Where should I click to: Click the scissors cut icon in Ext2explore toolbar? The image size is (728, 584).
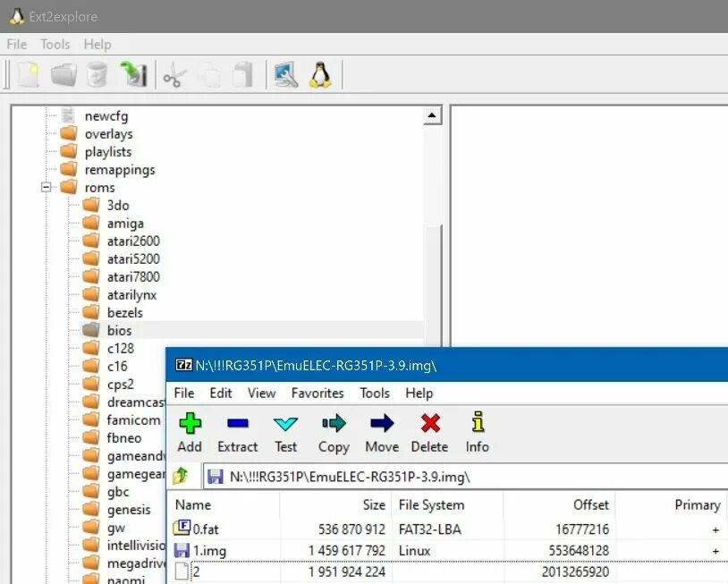click(x=174, y=75)
